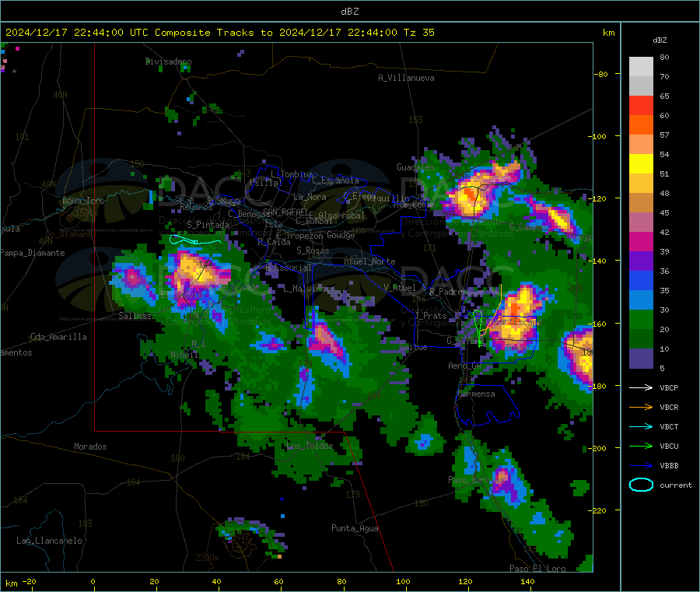Click the 'Lag.Llancanelo' map label
700x592 pixels.
point(49,541)
